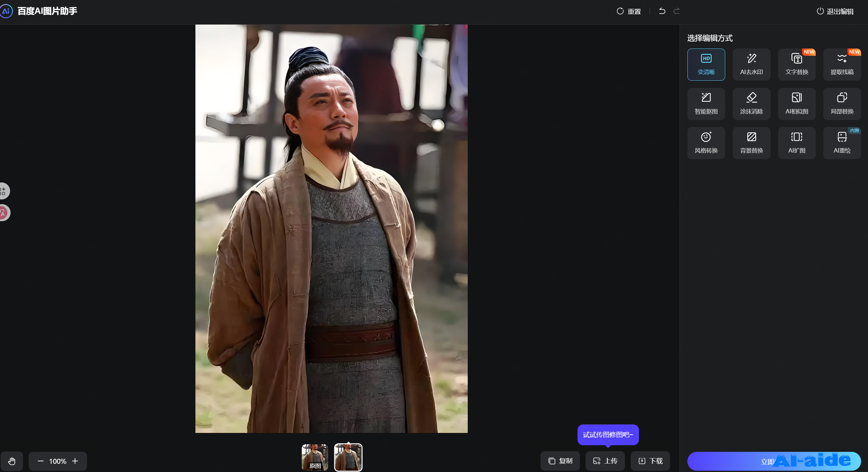
Task: Open the 智能抠图 smart cutout tool
Action: click(706, 104)
